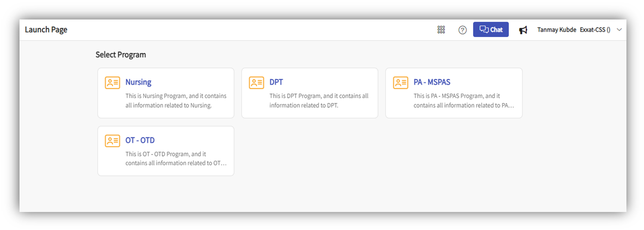Click the Nursing program description text
This screenshot has height=230, width=644.
(176, 100)
